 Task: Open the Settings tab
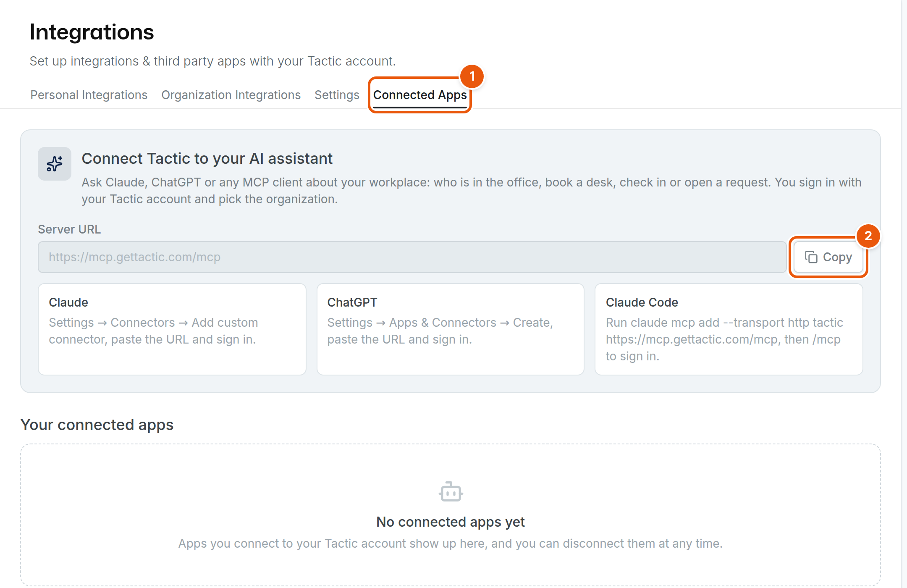[337, 95]
